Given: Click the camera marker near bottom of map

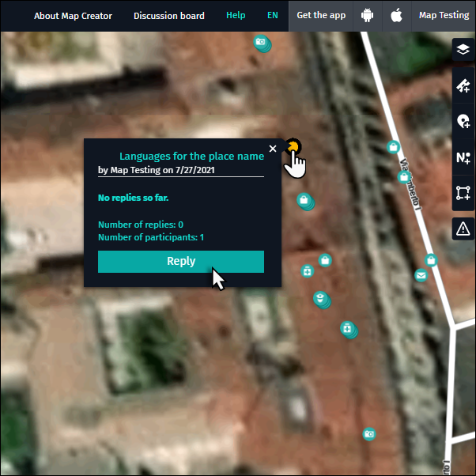Looking at the screenshot, I should coord(369,434).
